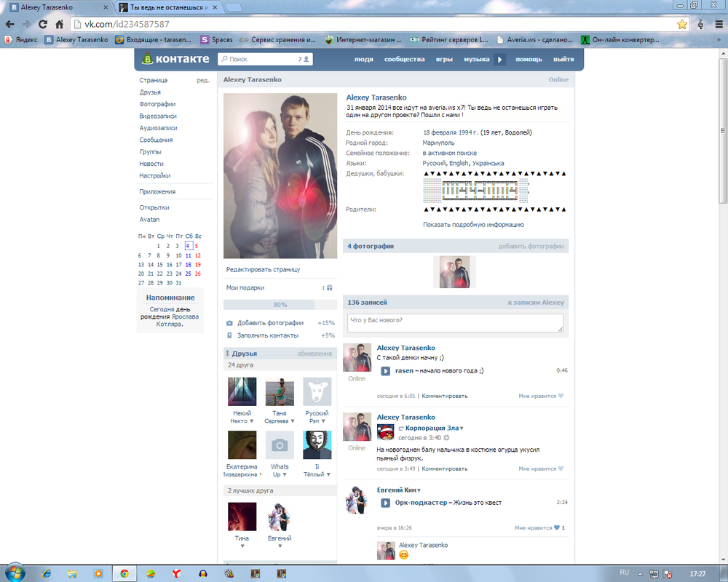Viewport: 728px width, 582px height.
Task: Like the post 'С такой демки начну'
Action: (560, 396)
